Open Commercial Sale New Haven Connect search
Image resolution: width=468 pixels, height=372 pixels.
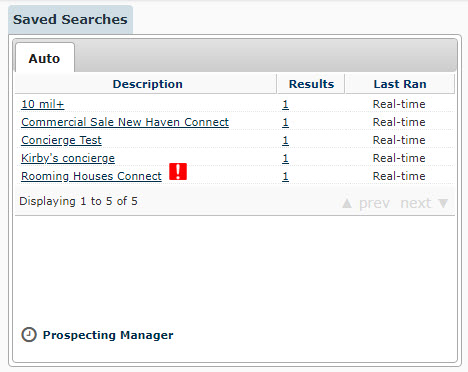[125, 122]
